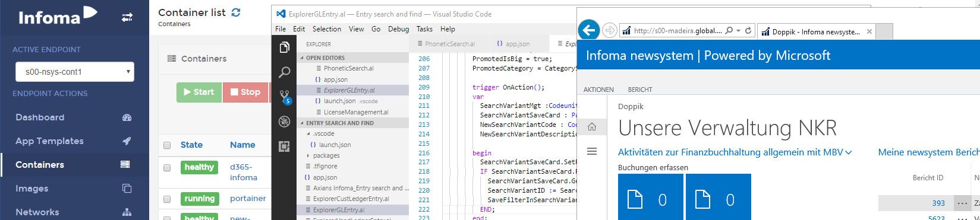Toggle the Portainer sidebar collapse arrows icon

coord(127,18)
